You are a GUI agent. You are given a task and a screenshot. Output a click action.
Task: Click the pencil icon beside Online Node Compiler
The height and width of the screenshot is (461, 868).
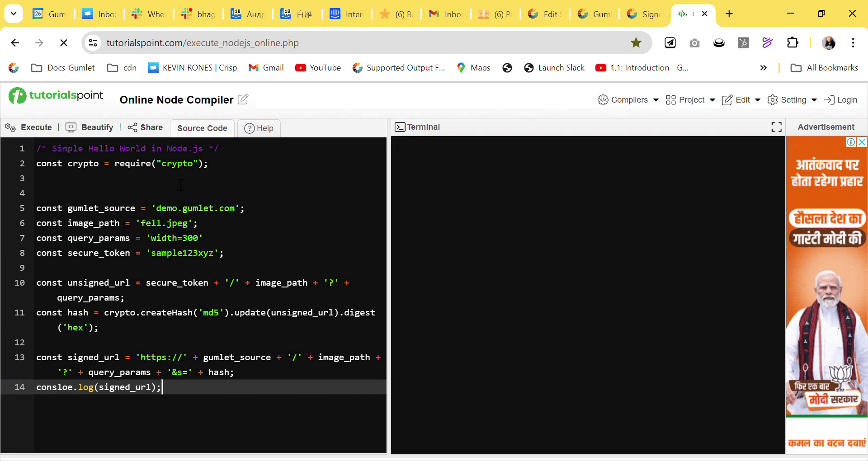243,99
